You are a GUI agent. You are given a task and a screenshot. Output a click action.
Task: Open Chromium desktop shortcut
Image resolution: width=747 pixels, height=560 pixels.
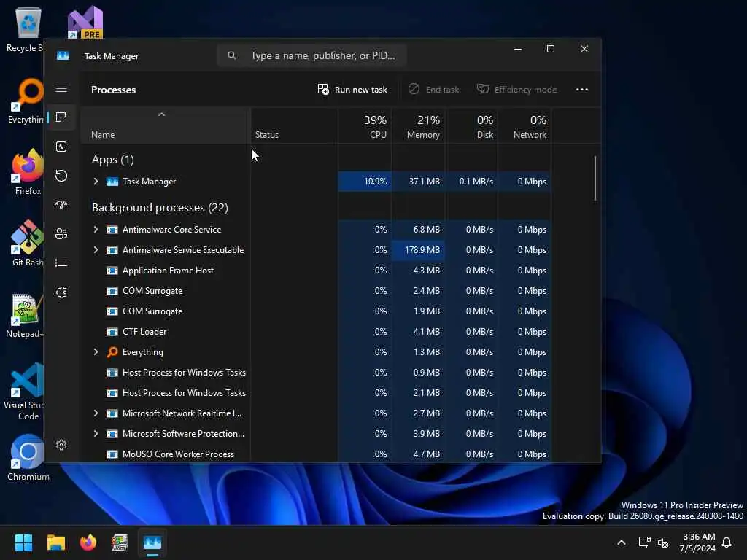[x=28, y=458]
